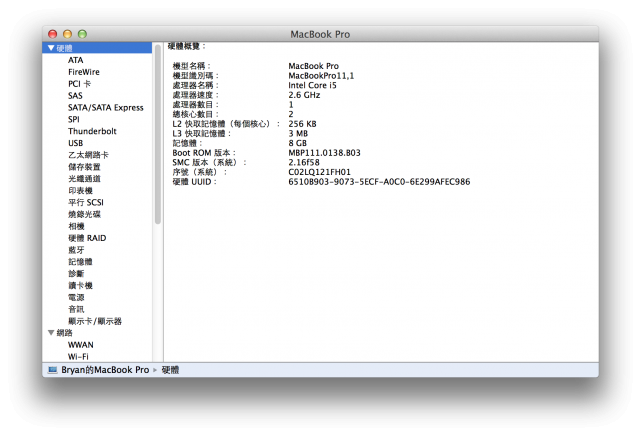Select 音訊 in the sidebar
The width and height of the screenshot is (640, 436).
click(x=76, y=309)
